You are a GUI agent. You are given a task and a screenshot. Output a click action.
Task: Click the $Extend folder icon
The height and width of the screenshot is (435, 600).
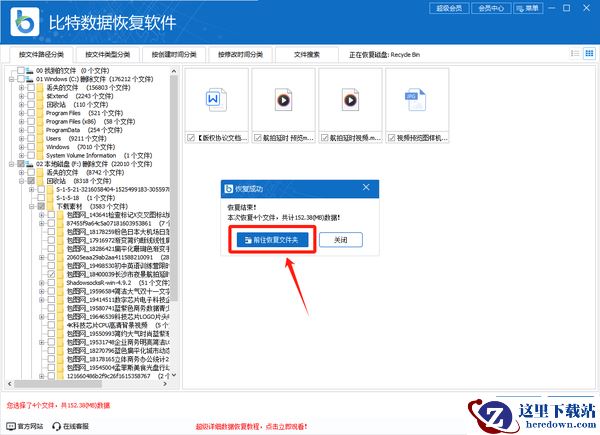click(x=40, y=96)
